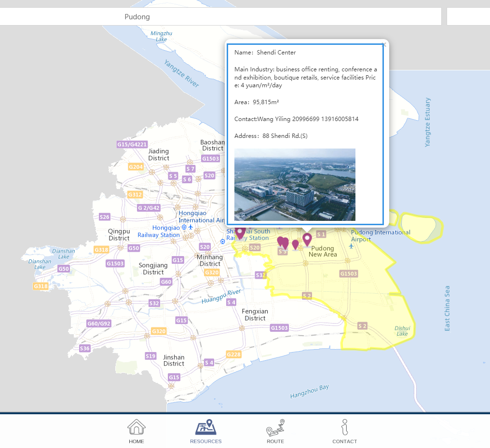Click the S26 road badge

coord(104,217)
